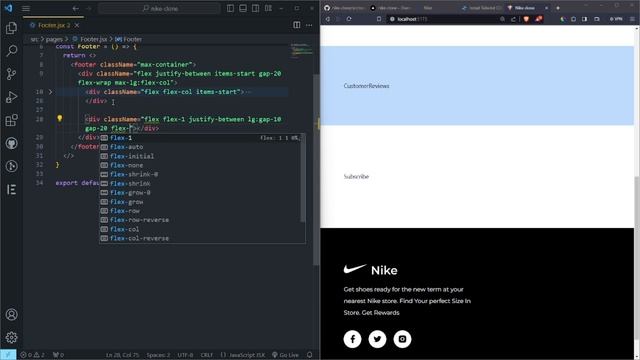The height and width of the screenshot is (360, 640).
Task: Click the 'src' breadcrumb segment
Action: 34,39
